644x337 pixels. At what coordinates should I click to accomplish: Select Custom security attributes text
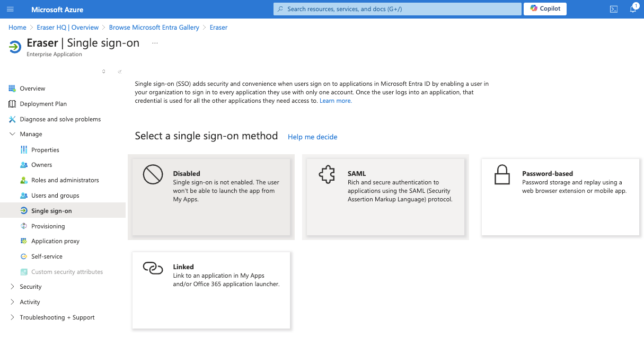coord(67,272)
